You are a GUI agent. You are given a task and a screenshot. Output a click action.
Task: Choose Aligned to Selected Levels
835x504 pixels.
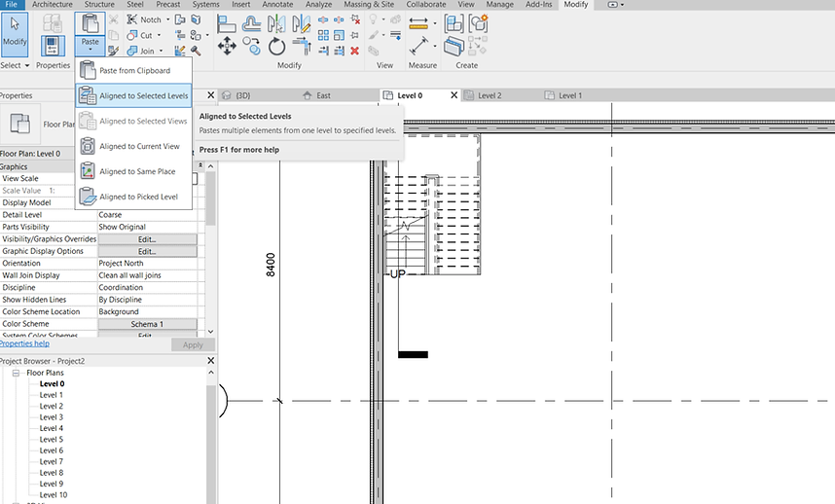click(133, 95)
